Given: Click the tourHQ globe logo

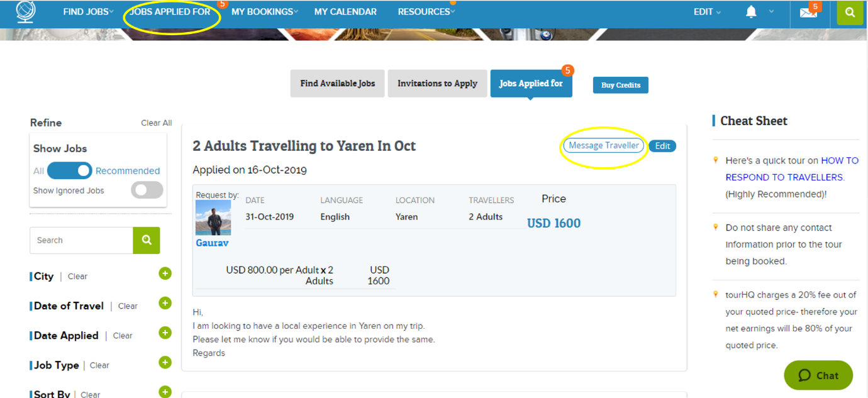Looking at the screenshot, I should coord(26,11).
